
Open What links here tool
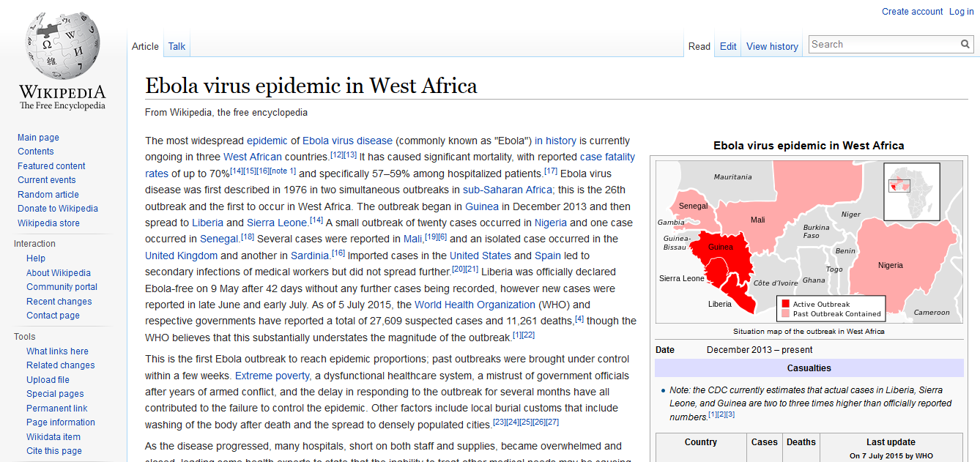click(x=57, y=351)
